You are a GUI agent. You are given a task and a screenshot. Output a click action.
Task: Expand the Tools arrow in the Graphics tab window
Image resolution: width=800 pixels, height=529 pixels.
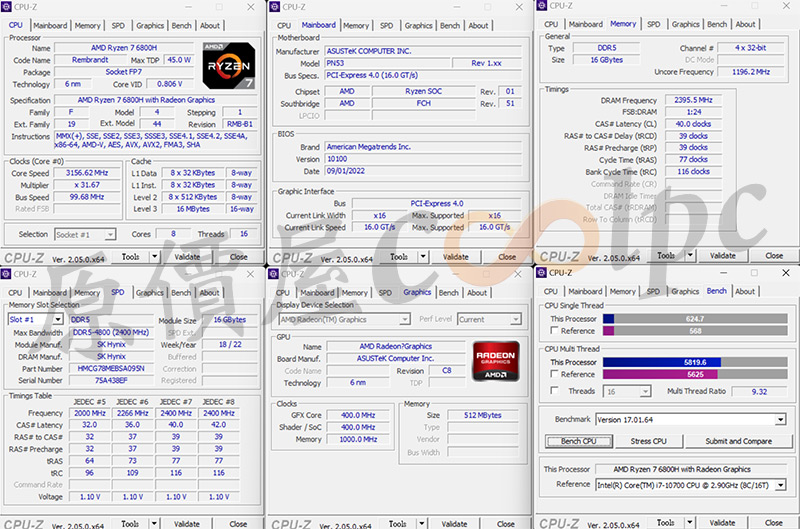(422, 523)
